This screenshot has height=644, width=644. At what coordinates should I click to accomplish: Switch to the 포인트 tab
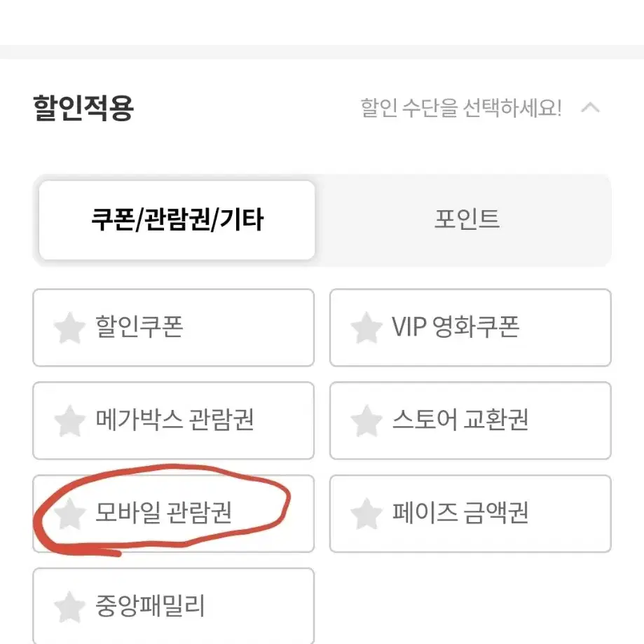coord(467,219)
